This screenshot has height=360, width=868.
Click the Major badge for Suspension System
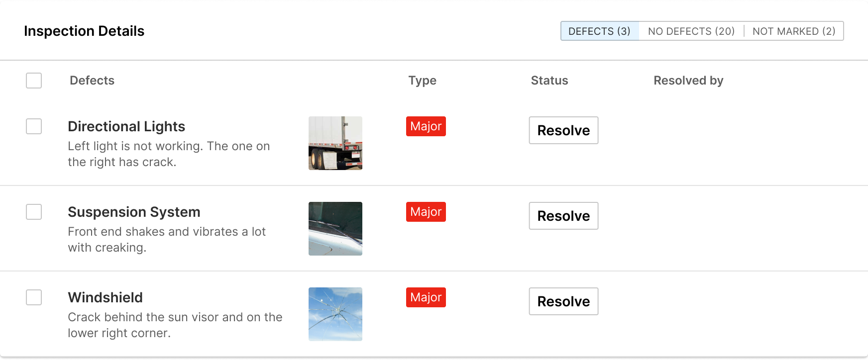pyautogui.click(x=426, y=212)
